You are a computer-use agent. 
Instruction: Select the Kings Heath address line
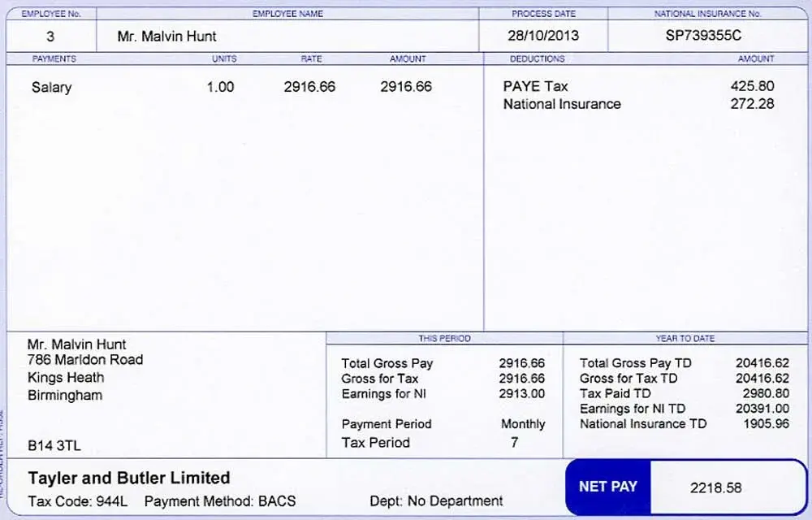point(66,378)
